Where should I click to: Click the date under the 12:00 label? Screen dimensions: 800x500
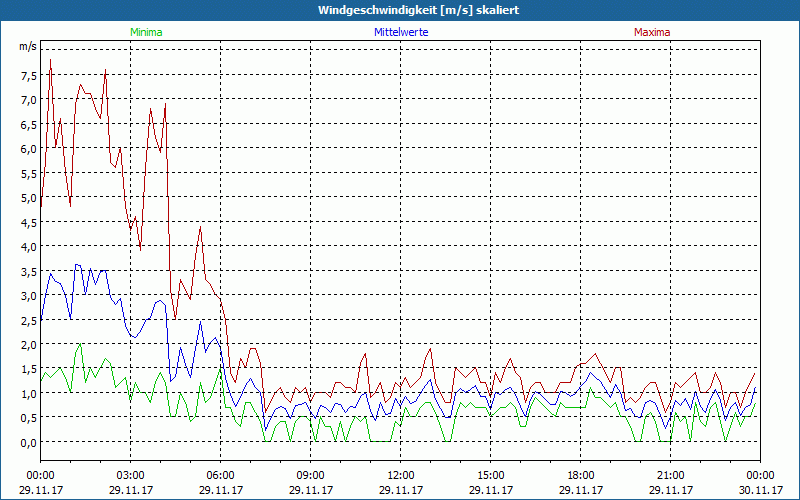pos(401,490)
